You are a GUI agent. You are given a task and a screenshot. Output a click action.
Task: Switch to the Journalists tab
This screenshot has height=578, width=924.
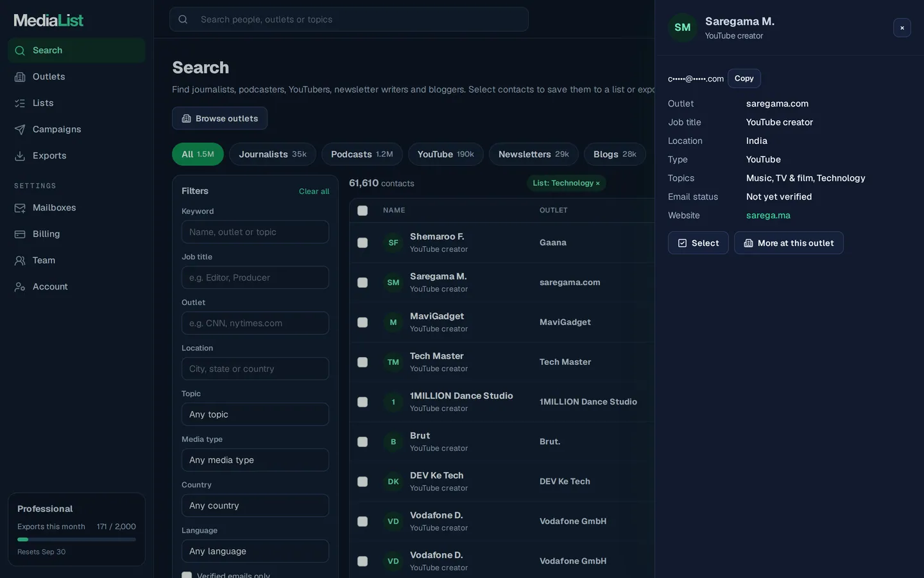point(273,154)
